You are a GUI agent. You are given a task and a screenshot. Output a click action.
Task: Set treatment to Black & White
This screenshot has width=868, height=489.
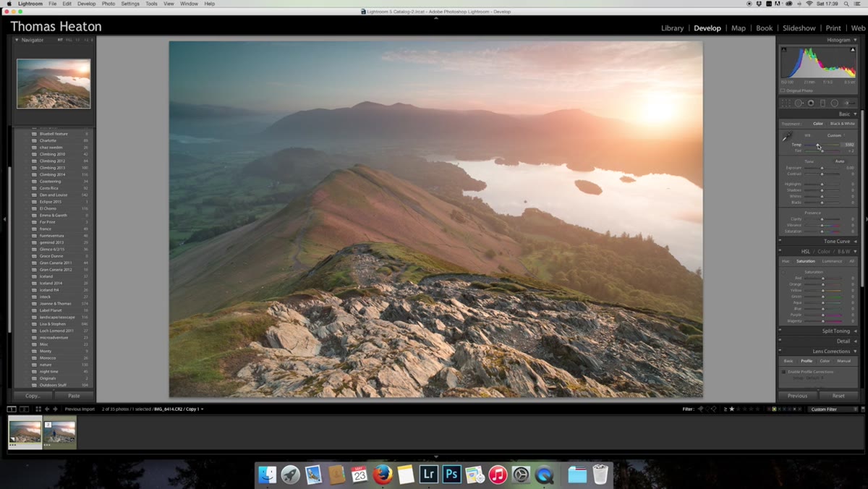click(x=842, y=124)
